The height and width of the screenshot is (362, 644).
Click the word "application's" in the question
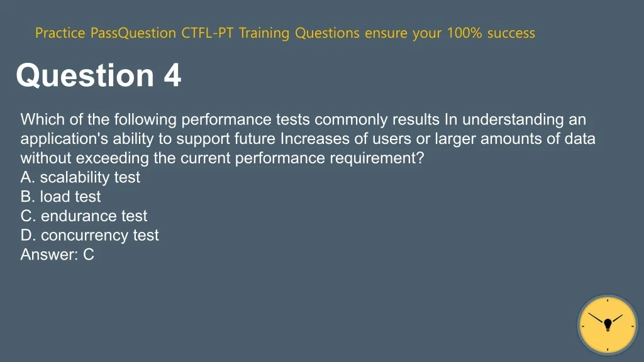click(61, 139)
